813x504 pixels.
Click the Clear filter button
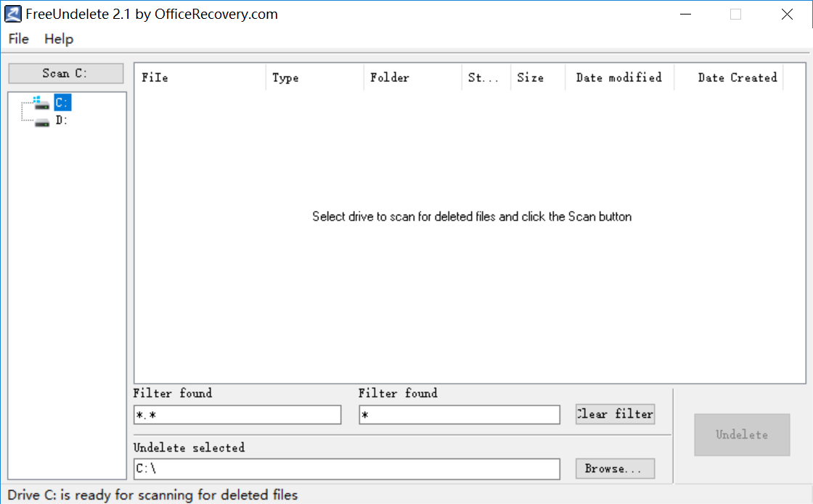[615, 414]
